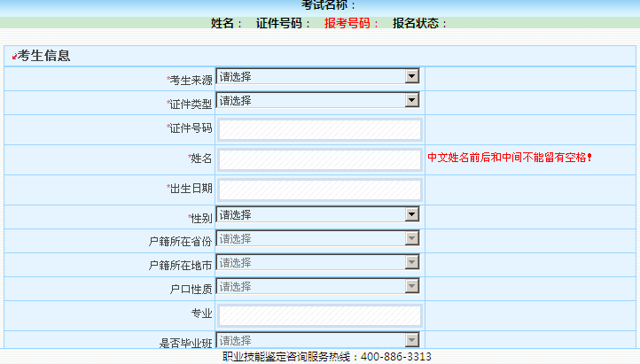640x364 pixels.
Task: Click the red icon beside 考生信息
Action: 14,58
